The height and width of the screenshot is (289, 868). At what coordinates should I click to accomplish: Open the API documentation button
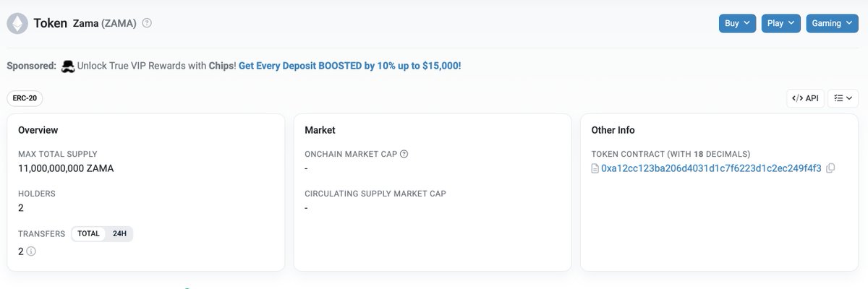805,98
